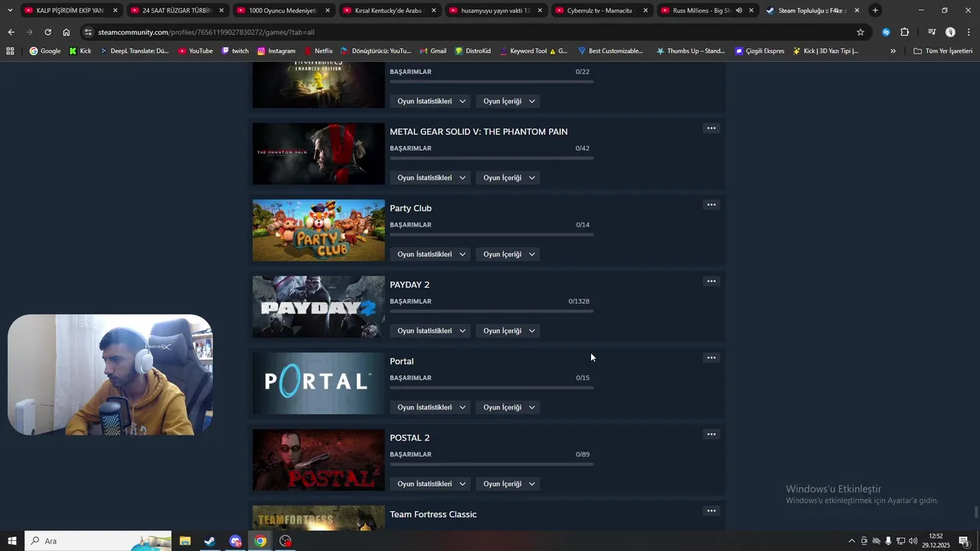The height and width of the screenshot is (551, 980).
Task: Expand Oyun İçeriği for Portal
Action: 508,407
